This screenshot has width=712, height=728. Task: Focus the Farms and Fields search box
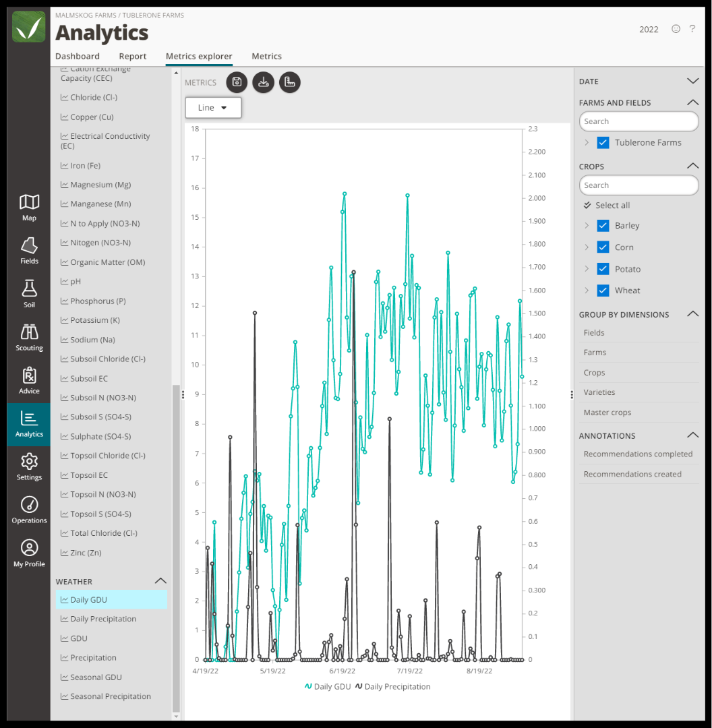639,121
